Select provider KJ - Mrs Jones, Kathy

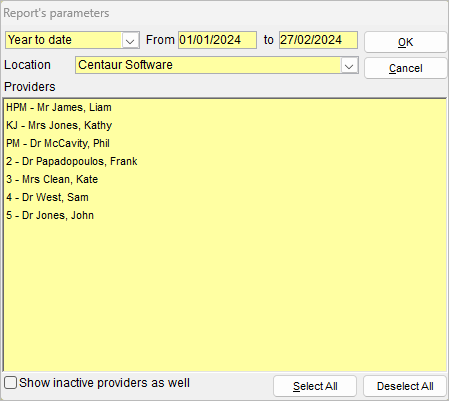pyautogui.click(x=59, y=125)
